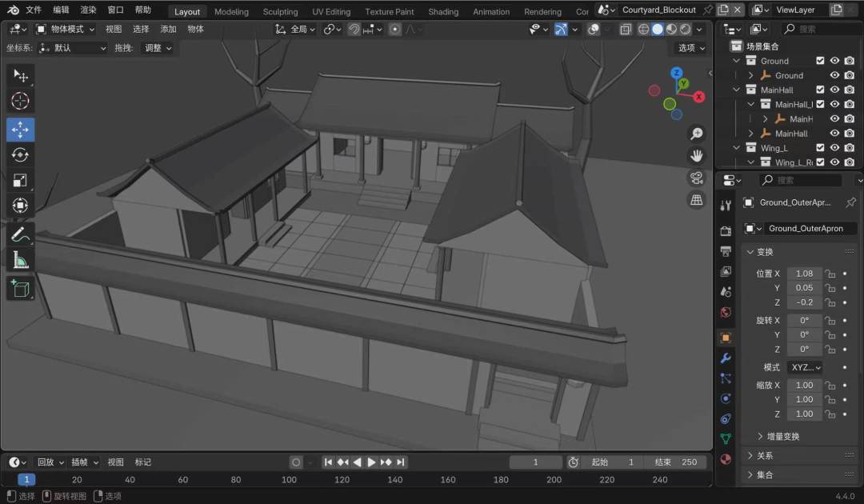Screen dimensions: 864x504
Task: Open the File menu
Action: [x=34, y=10]
